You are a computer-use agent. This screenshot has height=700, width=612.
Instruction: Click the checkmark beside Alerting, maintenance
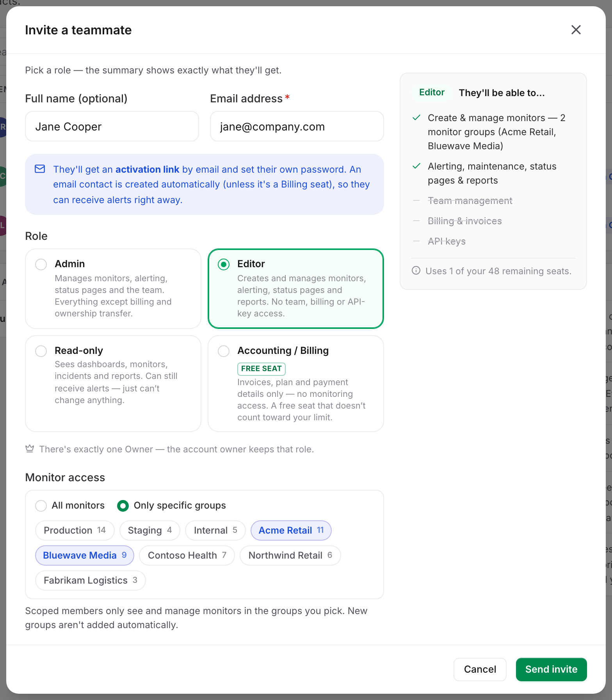pos(416,166)
